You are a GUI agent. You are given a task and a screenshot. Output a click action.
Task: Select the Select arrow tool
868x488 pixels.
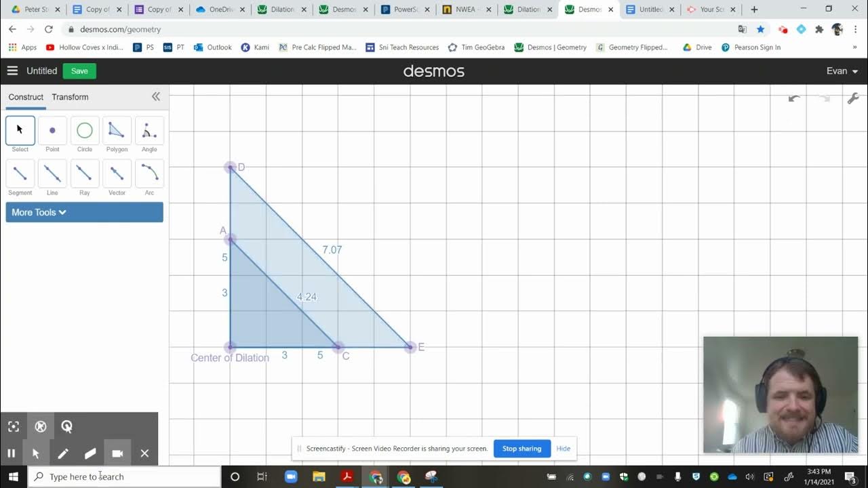(20, 131)
